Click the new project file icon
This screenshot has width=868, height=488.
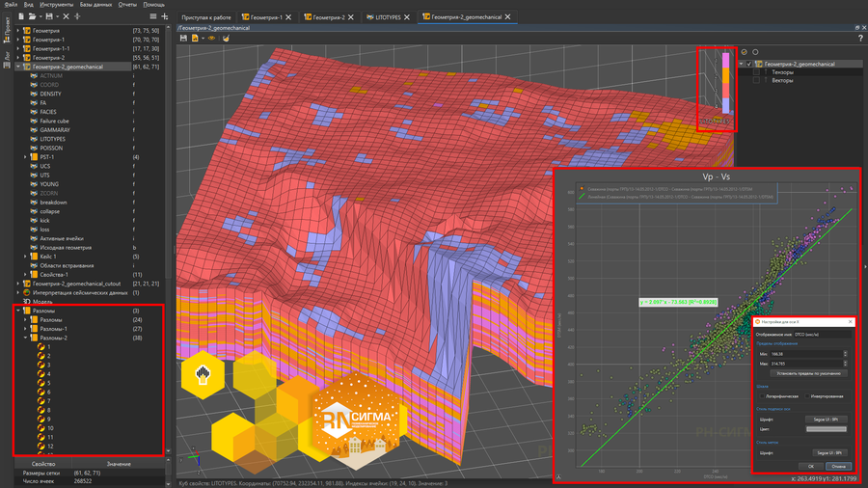[x=20, y=16]
